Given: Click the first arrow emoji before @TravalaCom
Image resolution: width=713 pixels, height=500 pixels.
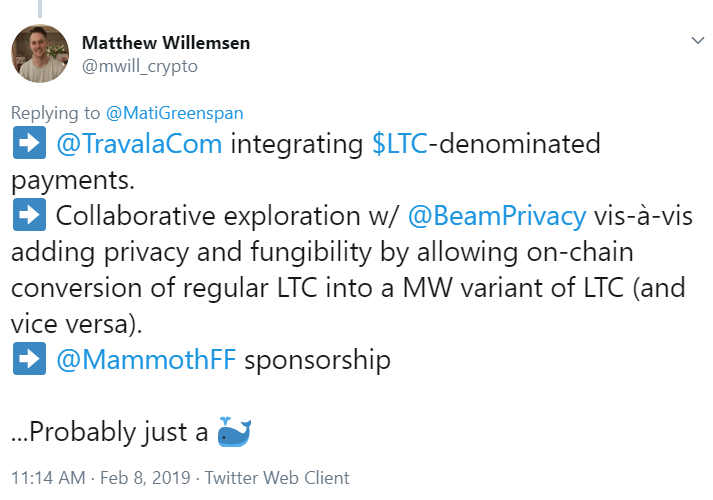Looking at the screenshot, I should tap(27, 144).
